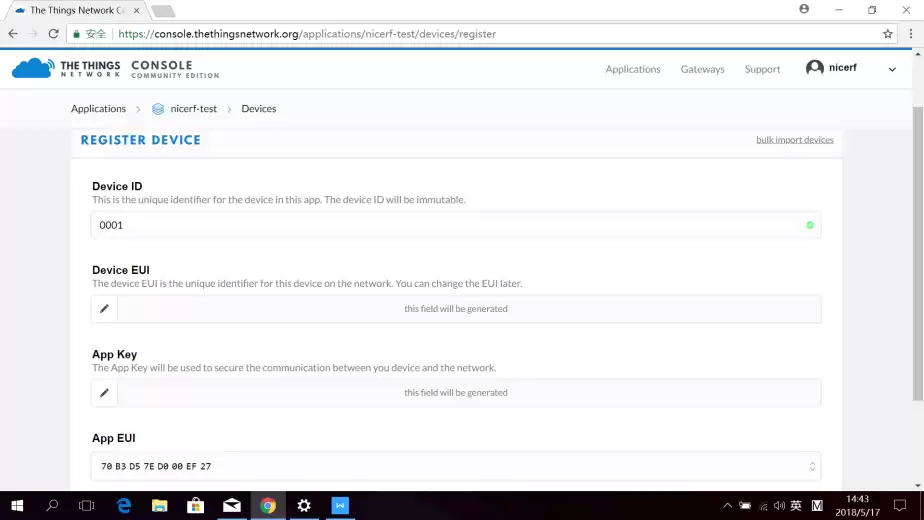Show hidden system tray icons
Image resolution: width=924 pixels, height=520 pixels.
point(728,506)
